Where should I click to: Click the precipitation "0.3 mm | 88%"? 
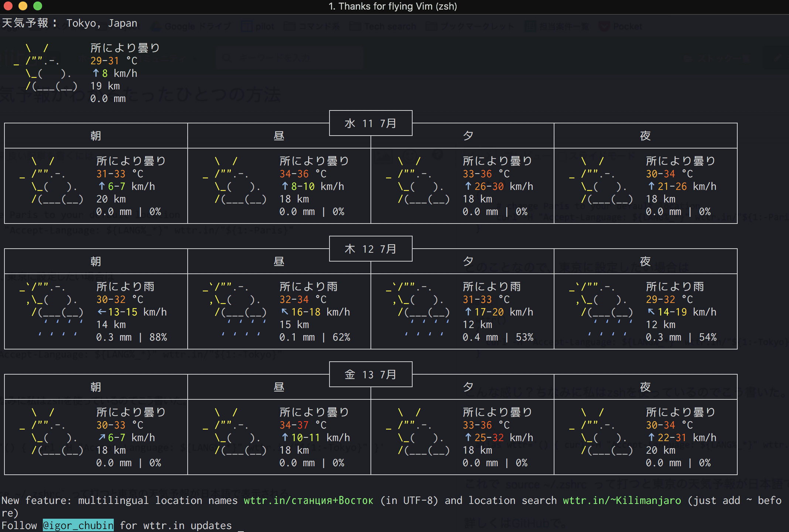point(132,337)
